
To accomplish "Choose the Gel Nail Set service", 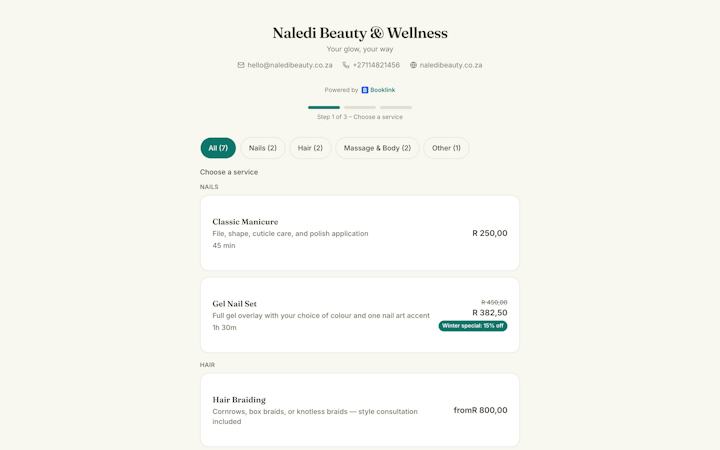I will coord(360,315).
